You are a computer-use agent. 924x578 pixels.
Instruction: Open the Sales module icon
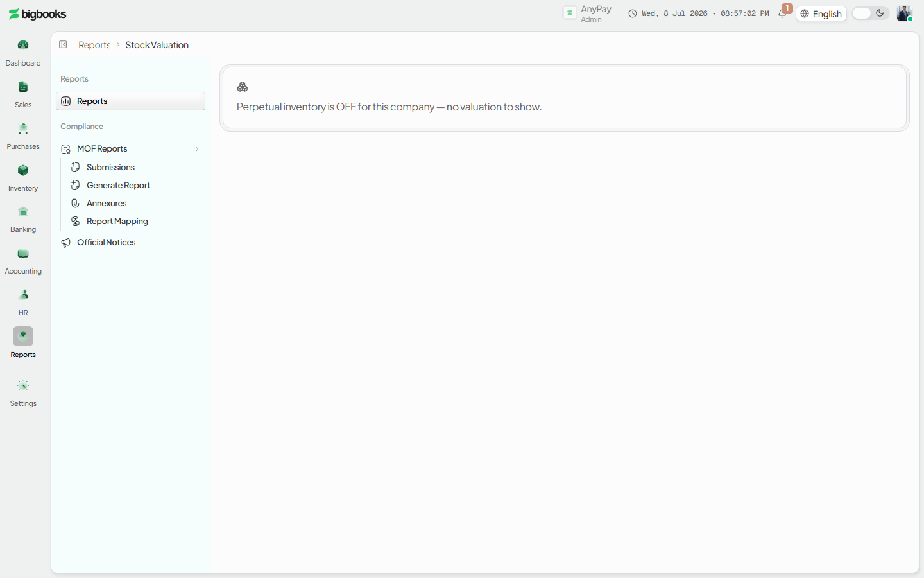pos(23,87)
